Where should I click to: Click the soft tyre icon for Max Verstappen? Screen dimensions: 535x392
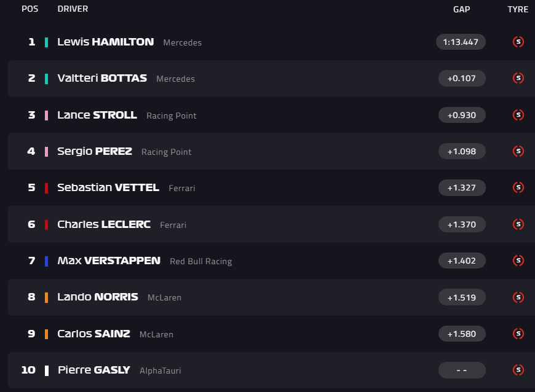coord(518,261)
